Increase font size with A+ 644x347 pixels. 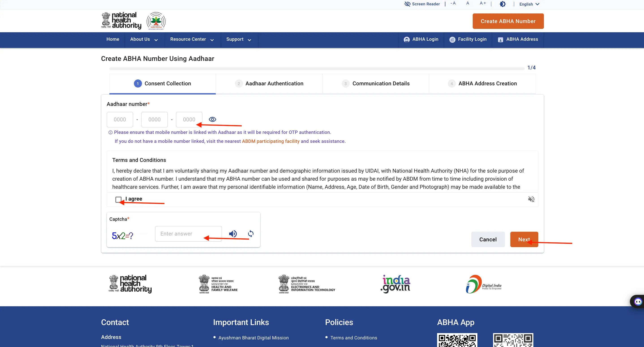(483, 3)
